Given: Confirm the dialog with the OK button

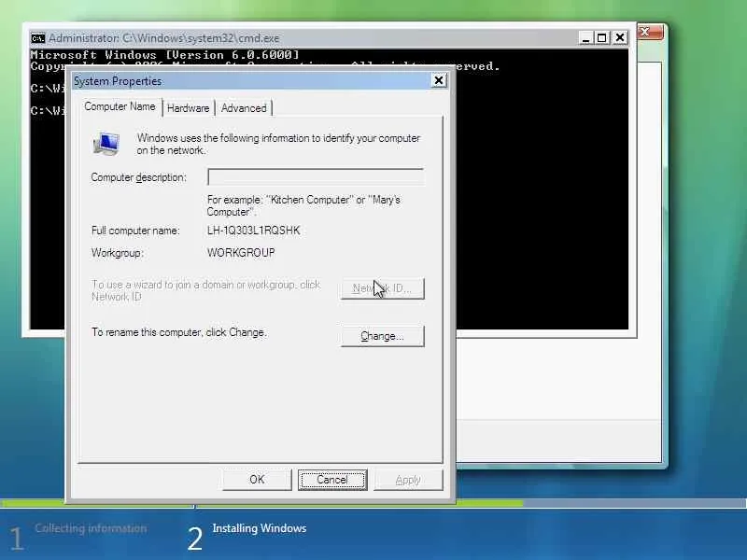Looking at the screenshot, I should [x=257, y=480].
